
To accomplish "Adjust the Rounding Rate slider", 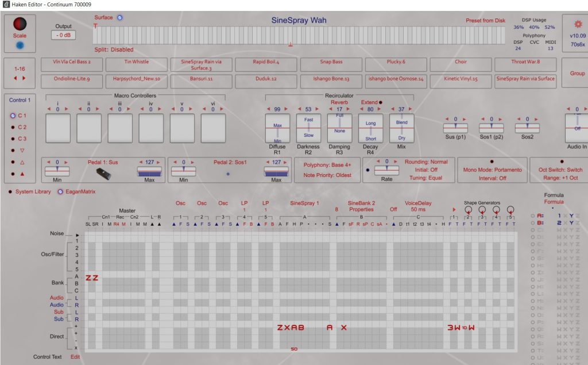I will tap(386, 170).
